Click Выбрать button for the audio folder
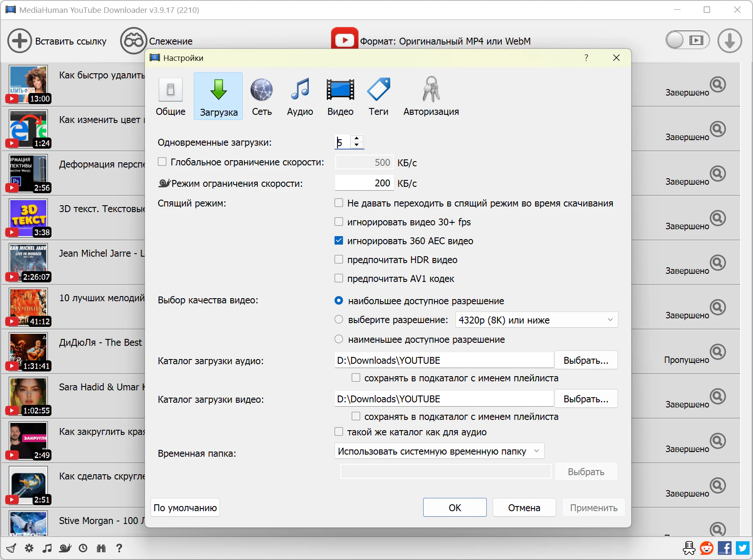Image resolution: width=753 pixels, height=560 pixels. (x=586, y=360)
